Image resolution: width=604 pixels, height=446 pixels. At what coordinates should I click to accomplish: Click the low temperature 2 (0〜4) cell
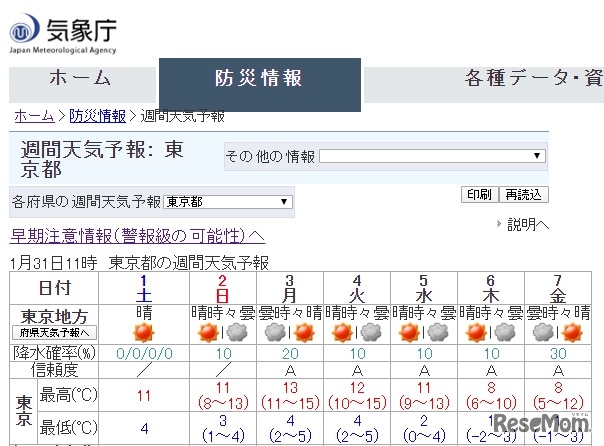coord(424,428)
